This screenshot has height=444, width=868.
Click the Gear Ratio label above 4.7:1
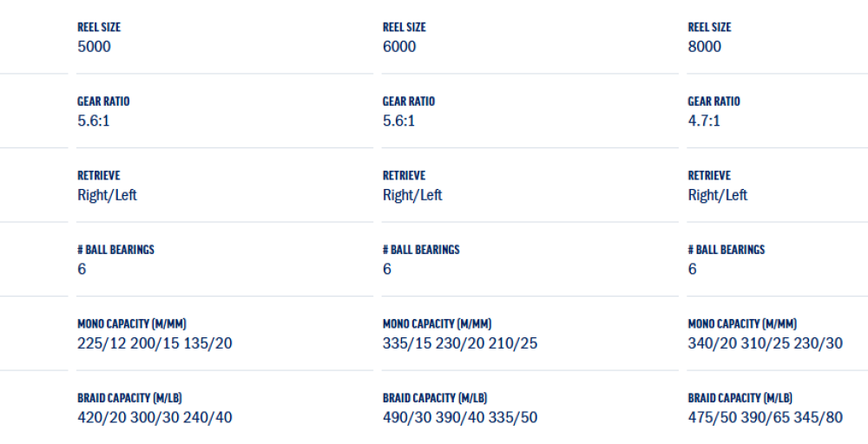coord(713,101)
